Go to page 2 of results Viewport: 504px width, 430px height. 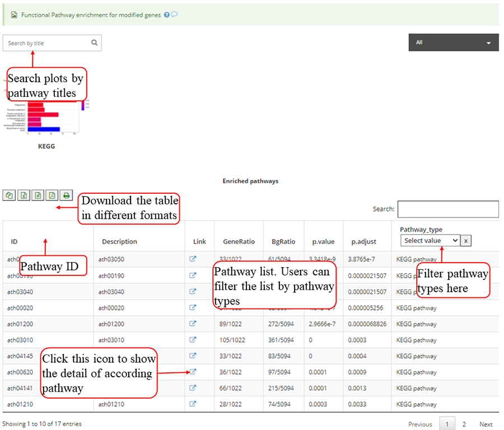[464, 424]
